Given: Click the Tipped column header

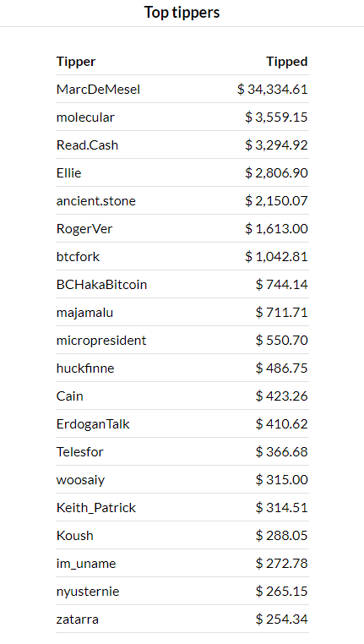Looking at the screenshot, I should coord(287,62).
